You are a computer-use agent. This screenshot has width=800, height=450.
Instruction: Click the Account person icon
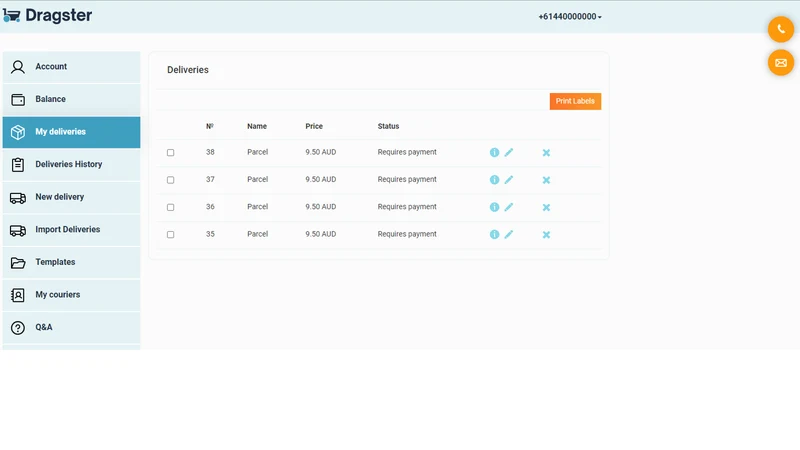(x=18, y=67)
